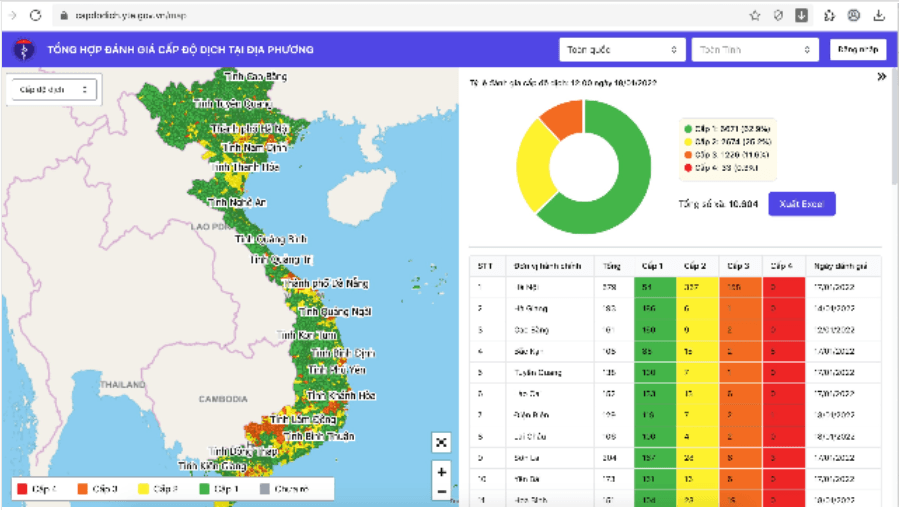This screenshot has height=510, width=899.
Task: Click the Tỉnh Cao Bằng map label
Action: coord(256,76)
